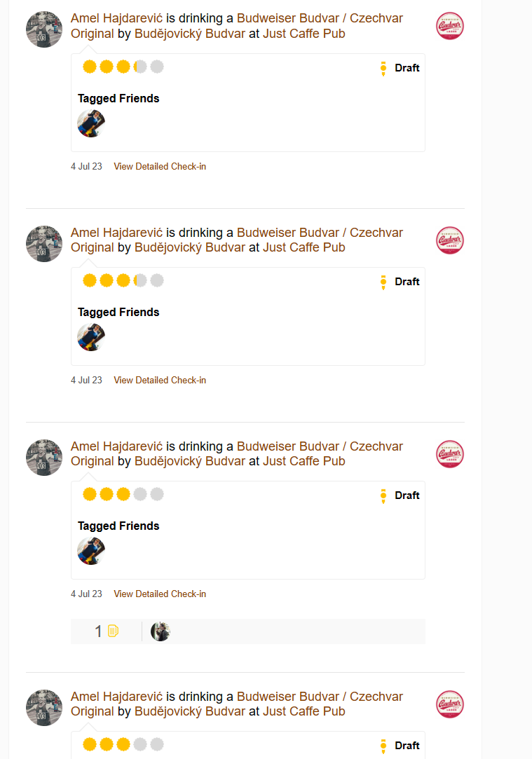Click the Budvar logo in the third check-in

449,454
